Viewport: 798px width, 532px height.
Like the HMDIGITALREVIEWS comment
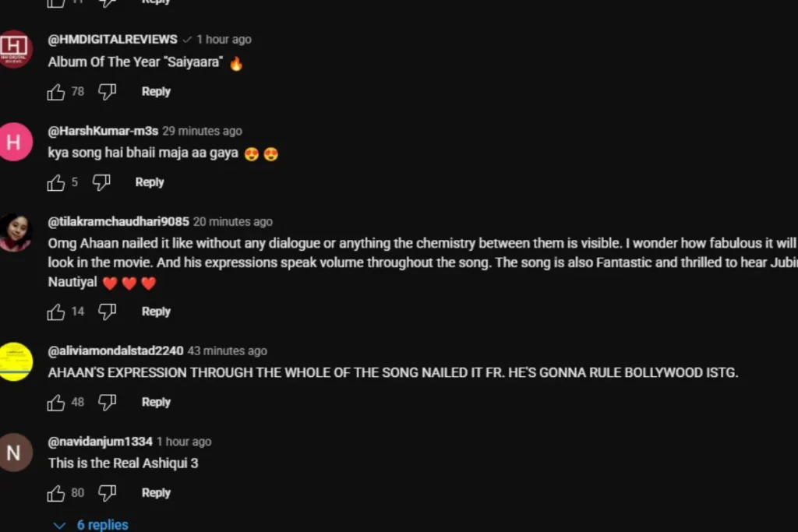click(x=56, y=92)
